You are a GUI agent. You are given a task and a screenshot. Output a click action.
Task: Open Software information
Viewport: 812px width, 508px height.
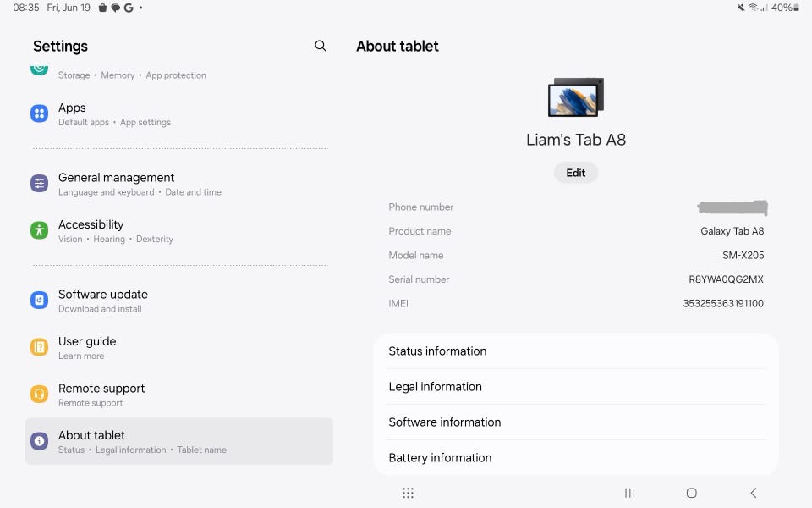576,422
